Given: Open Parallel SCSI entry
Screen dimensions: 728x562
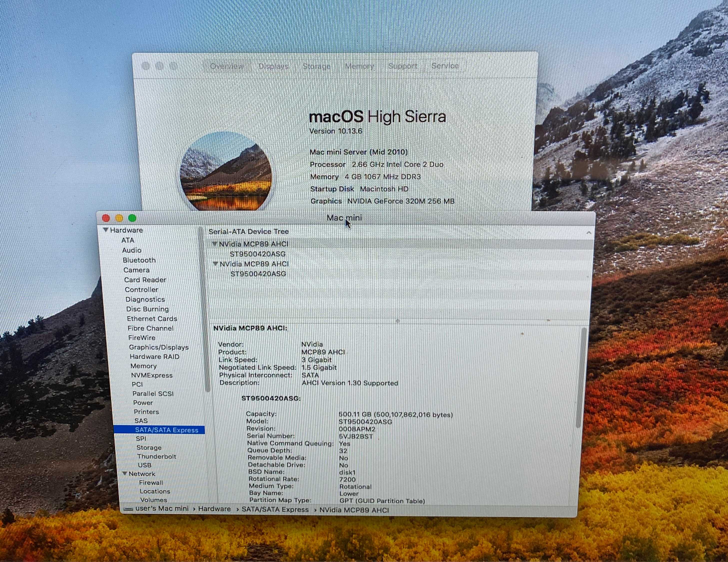Looking at the screenshot, I should 153,393.
